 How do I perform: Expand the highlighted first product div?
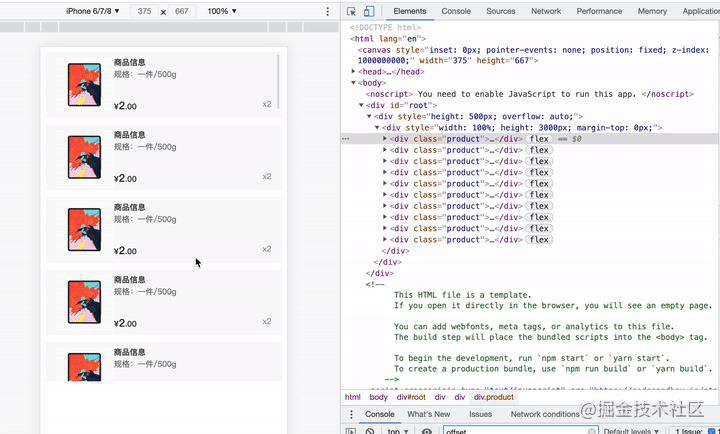(385, 138)
